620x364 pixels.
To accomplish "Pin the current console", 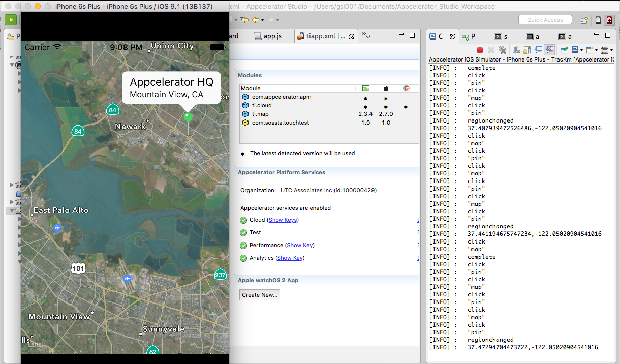I will pyautogui.click(x=564, y=50).
